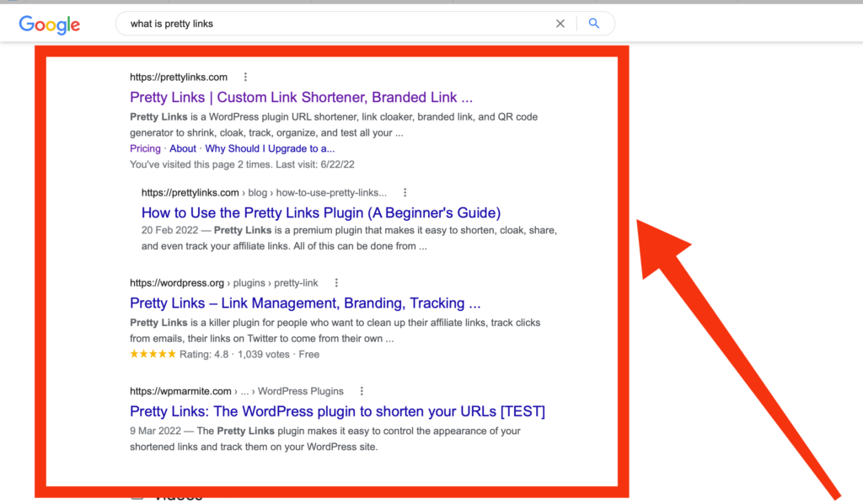This screenshot has width=863, height=504.
Task: Click the '20 Feb 2022' snippet date
Action: point(169,230)
